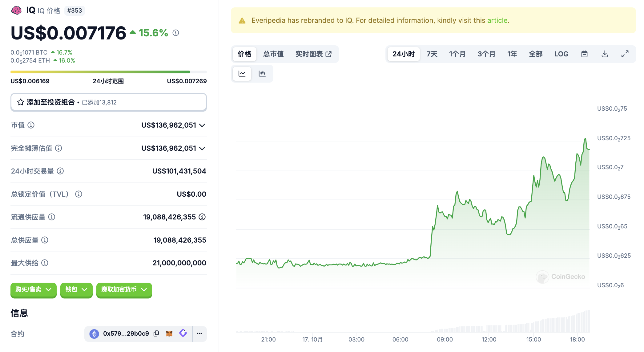Open the rebrand article link
This screenshot has width=644, height=352.
(497, 20)
